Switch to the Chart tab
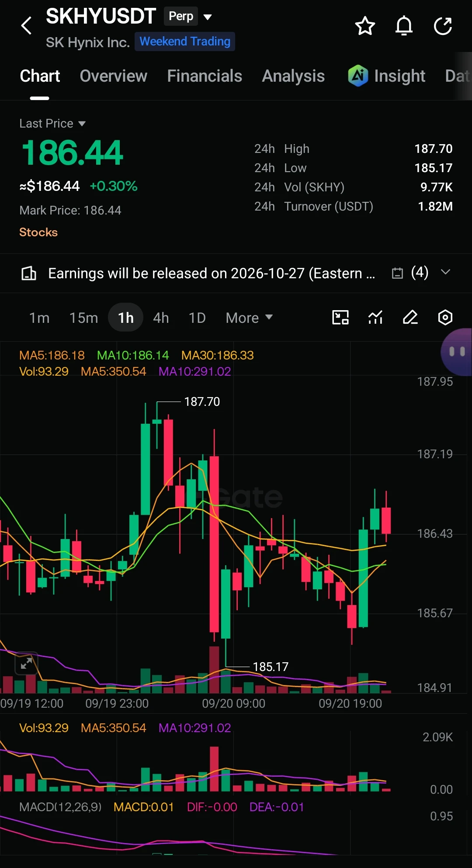The height and width of the screenshot is (868, 472). pyautogui.click(x=40, y=76)
